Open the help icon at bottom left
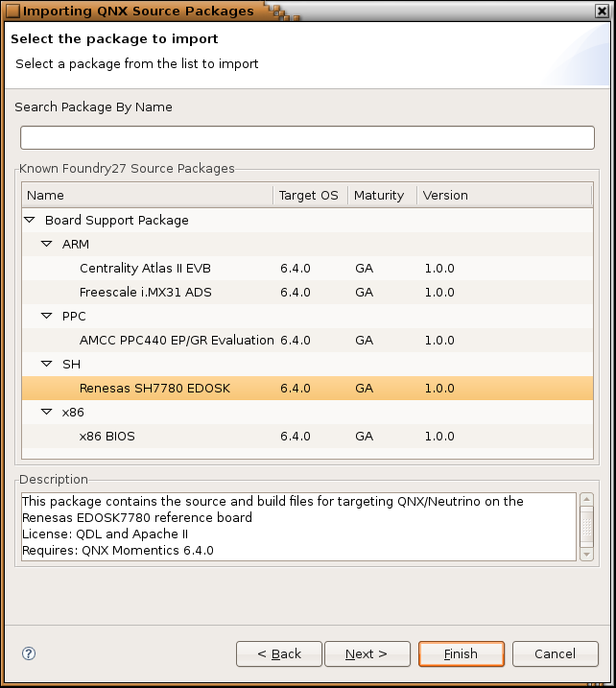Image resolution: width=616 pixels, height=688 pixels. pos(29,653)
